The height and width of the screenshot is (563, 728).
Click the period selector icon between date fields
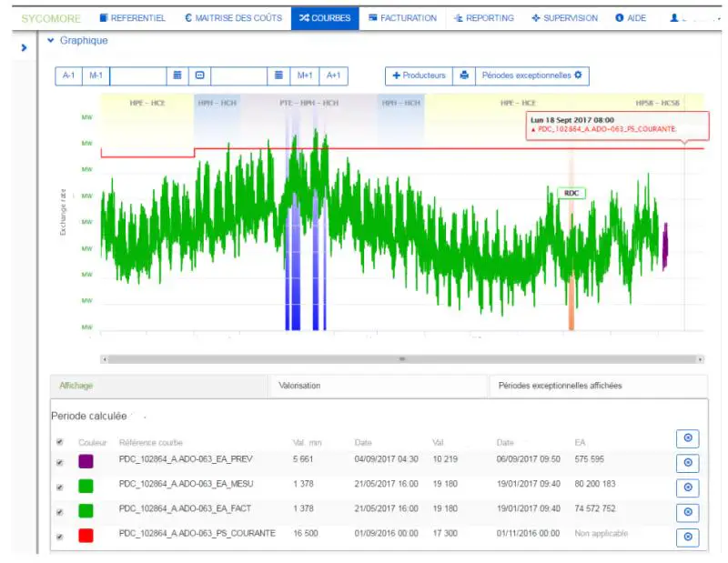point(199,75)
